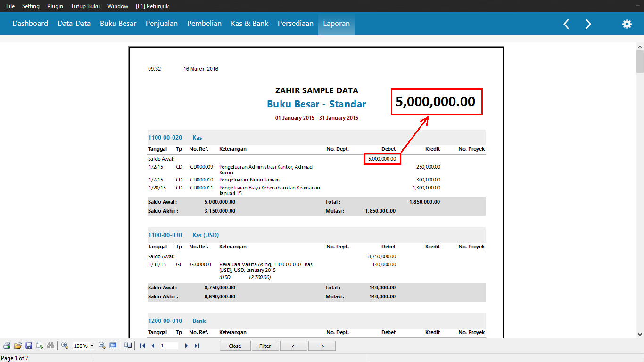The width and height of the screenshot is (644, 362).
Task: Click the '<-' previous button
Action: pyautogui.click(x=293, y=346)
